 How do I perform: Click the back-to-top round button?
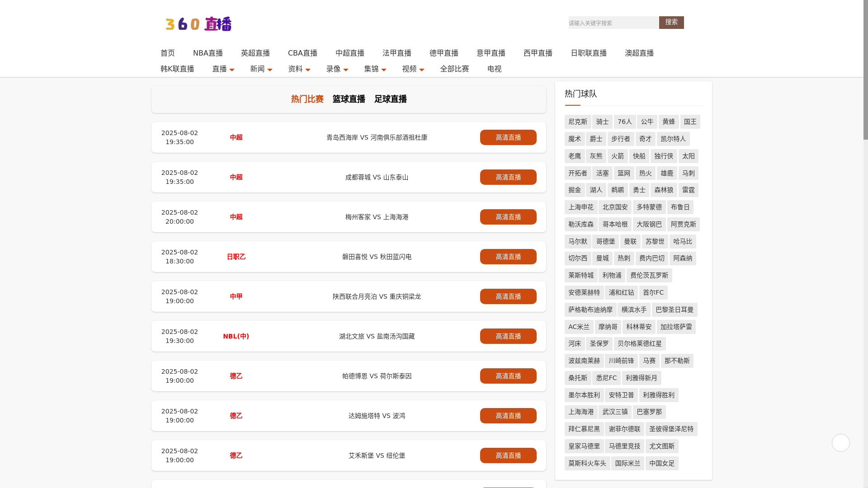coord(840,443)
